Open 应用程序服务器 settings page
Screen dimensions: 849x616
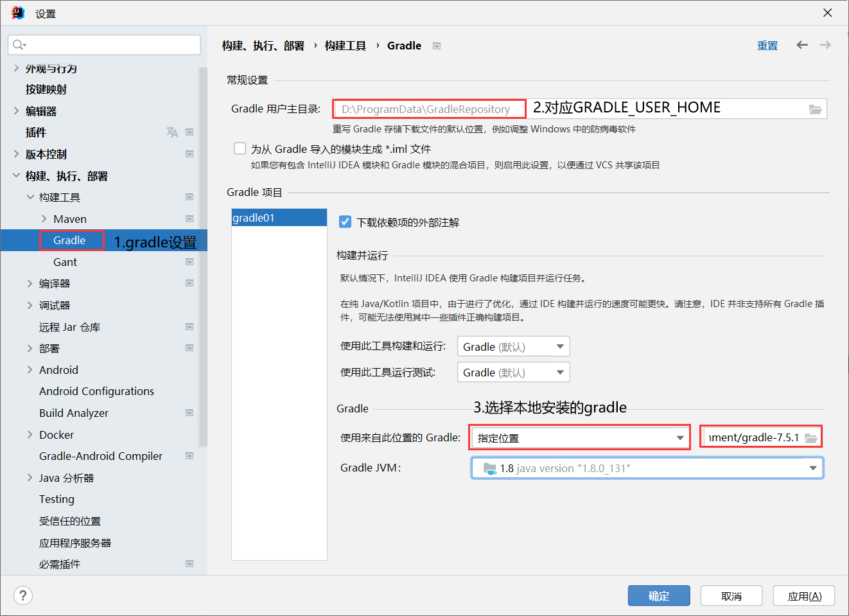pyautogui.click(x=75, y=543)
